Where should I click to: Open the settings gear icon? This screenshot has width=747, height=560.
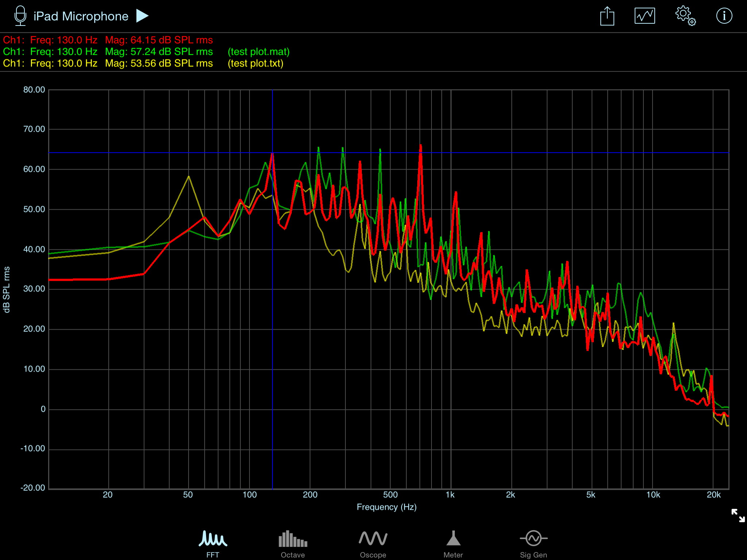click(x=685, y=16)
